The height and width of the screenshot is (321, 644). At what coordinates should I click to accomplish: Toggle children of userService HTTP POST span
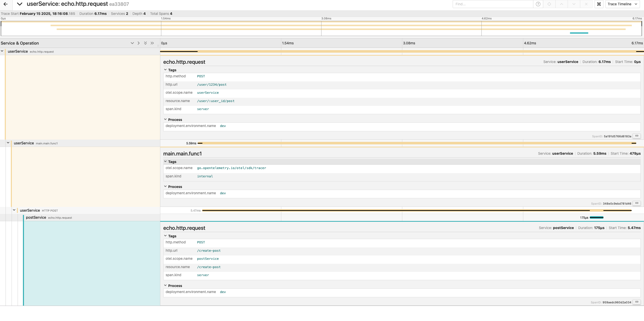[14, 210]
